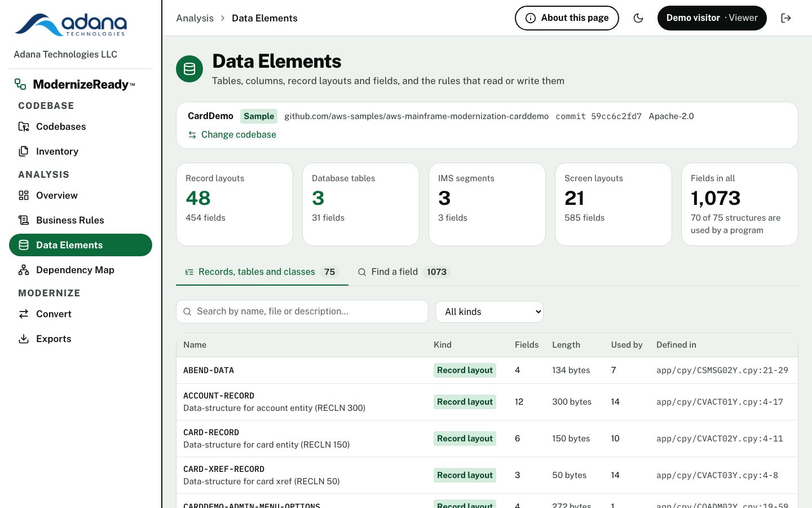Open the All kinds filter dropdown
The image size is (812, 508).
click(x=489, y=312)
